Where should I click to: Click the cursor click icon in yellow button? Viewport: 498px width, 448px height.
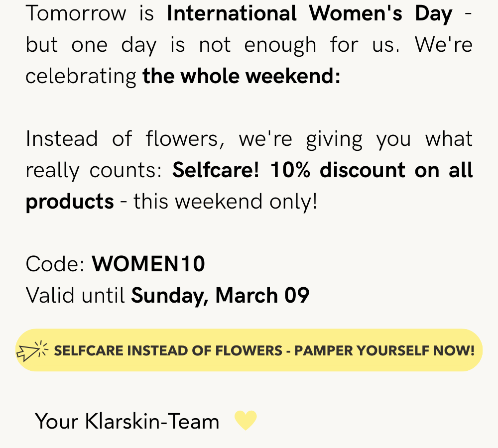tap(32, 350)
